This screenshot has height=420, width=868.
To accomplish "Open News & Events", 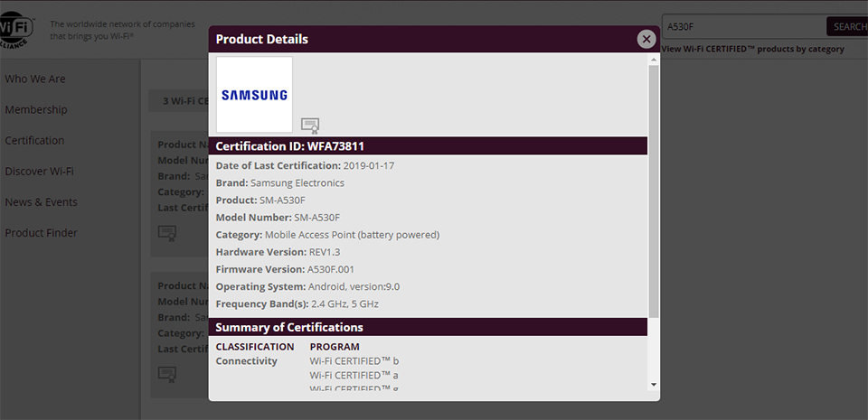I will [x=41, y=202].
